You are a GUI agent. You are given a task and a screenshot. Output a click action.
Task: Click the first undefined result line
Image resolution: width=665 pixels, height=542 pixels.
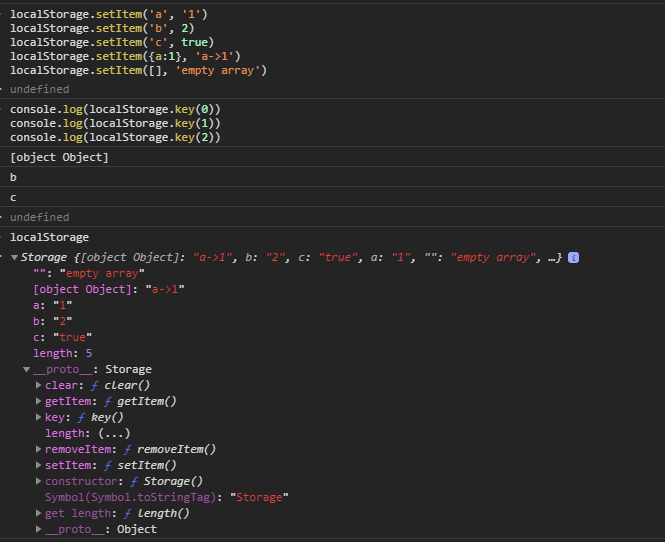pos(39,89)
